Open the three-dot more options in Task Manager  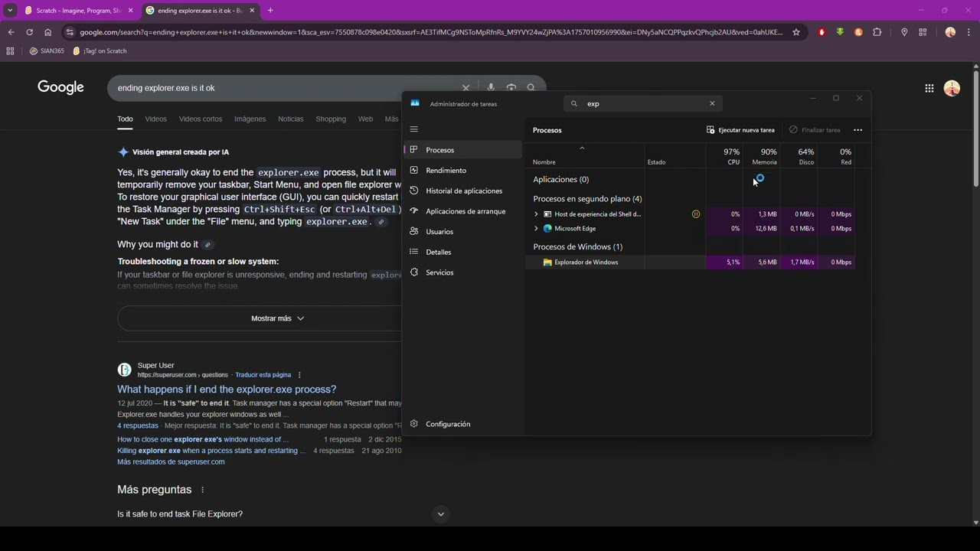point(857,130)
